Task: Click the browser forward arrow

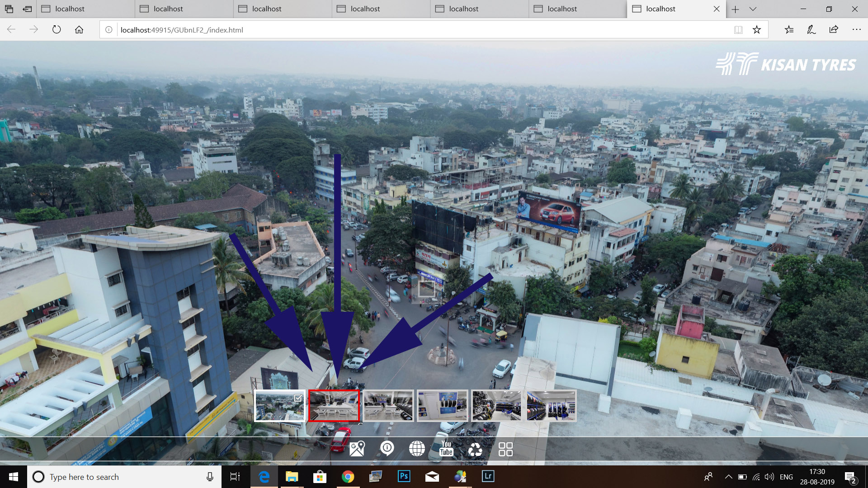Action: [34, 30]
